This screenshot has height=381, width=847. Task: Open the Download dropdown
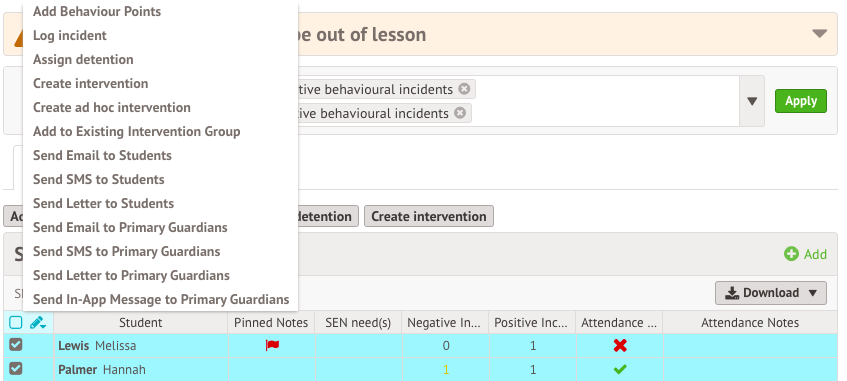[771, 293]
